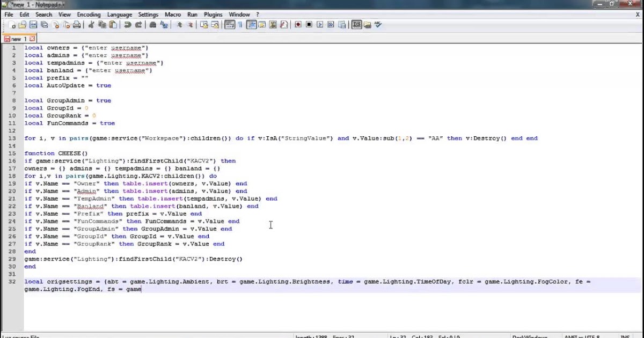Open the Settings menu
Image resolution: width=644 pixels, height=338 pixels.
tap(148, 14)
